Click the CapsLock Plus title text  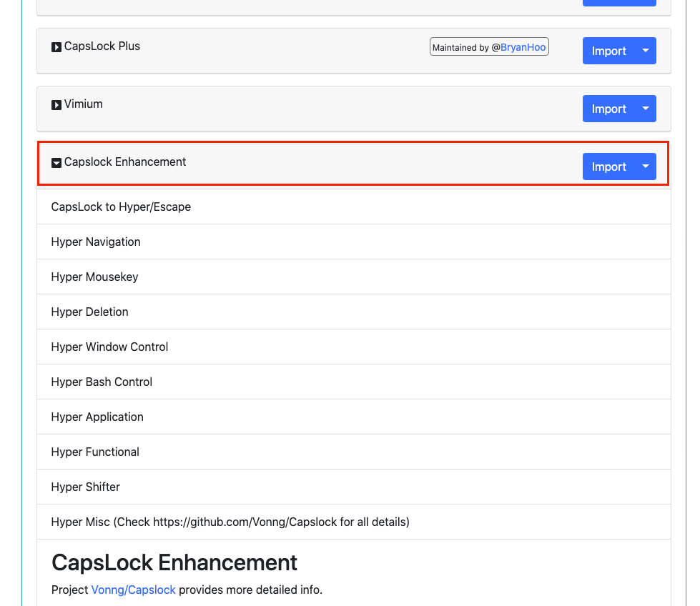(x=102, y=46)
